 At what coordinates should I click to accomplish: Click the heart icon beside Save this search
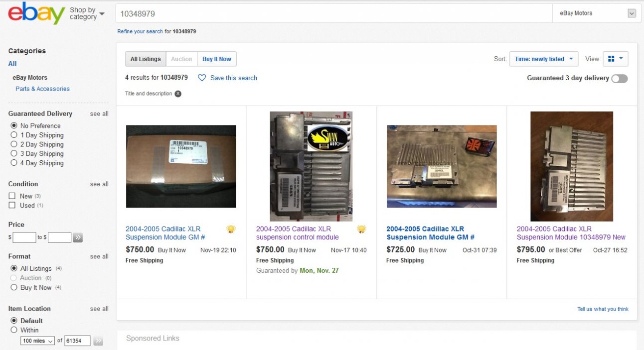[202, 78]
